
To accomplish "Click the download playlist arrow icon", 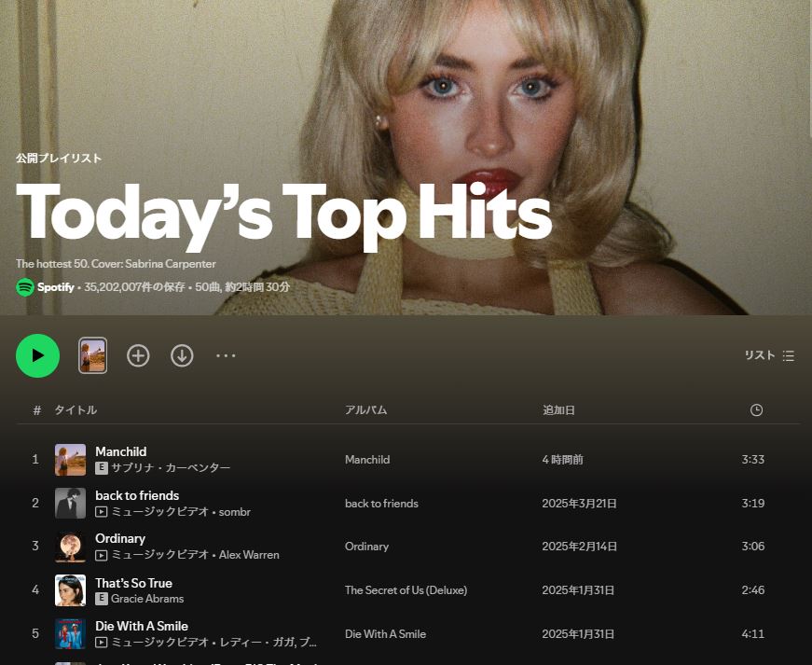I will point(182,355).
